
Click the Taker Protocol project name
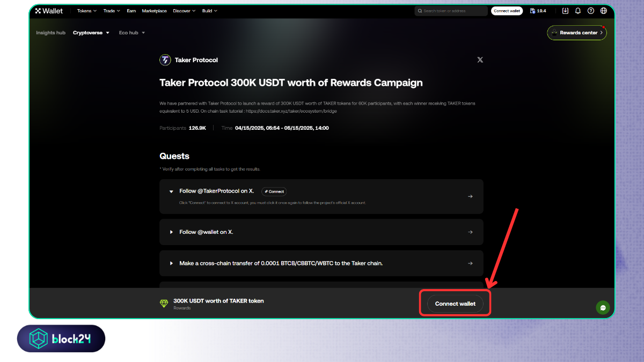click(x=196, y=60)
